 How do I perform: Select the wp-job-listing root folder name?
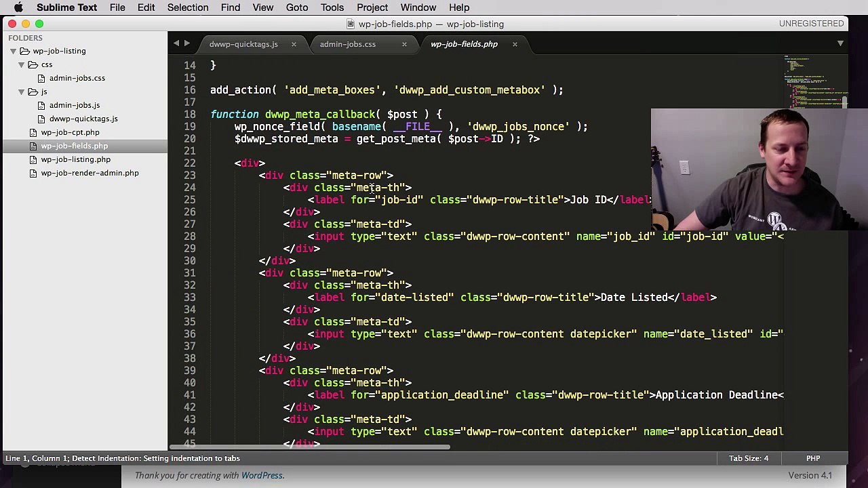click(59, 51)
